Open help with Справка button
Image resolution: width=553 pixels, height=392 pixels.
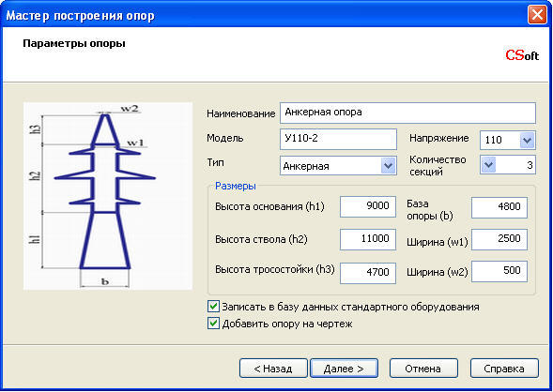[x=504, y=369]
